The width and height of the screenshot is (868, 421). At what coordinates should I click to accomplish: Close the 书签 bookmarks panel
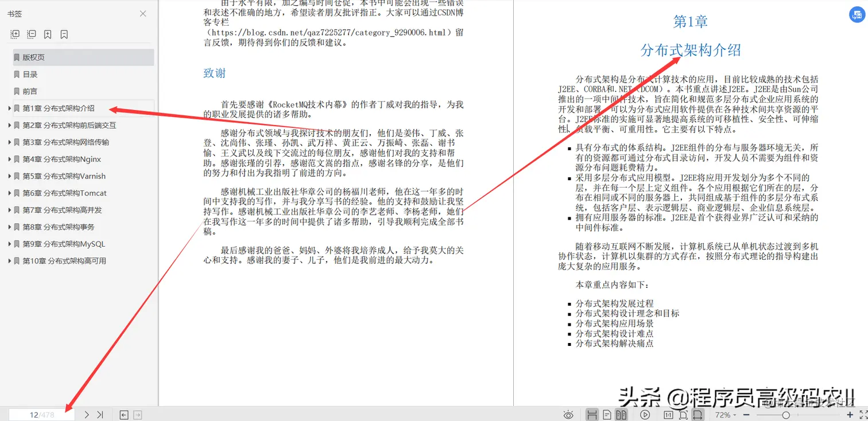143,14
